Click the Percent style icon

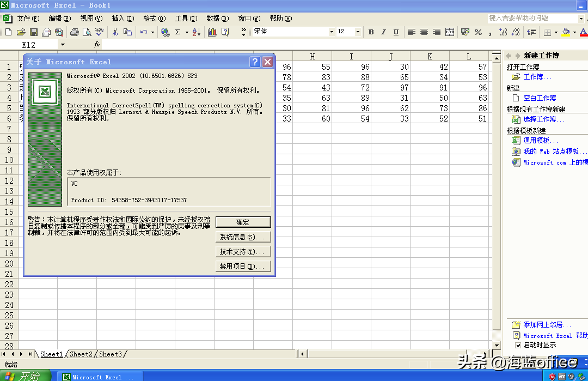coord(478,32)
